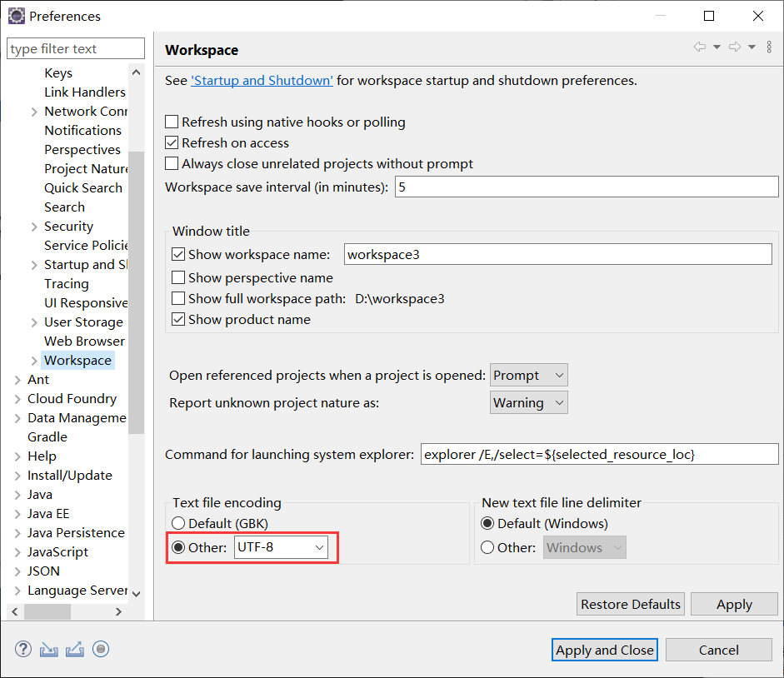Maximize the Preferences window
Viewport: 784px width, 678px height.
coord(708,16)
